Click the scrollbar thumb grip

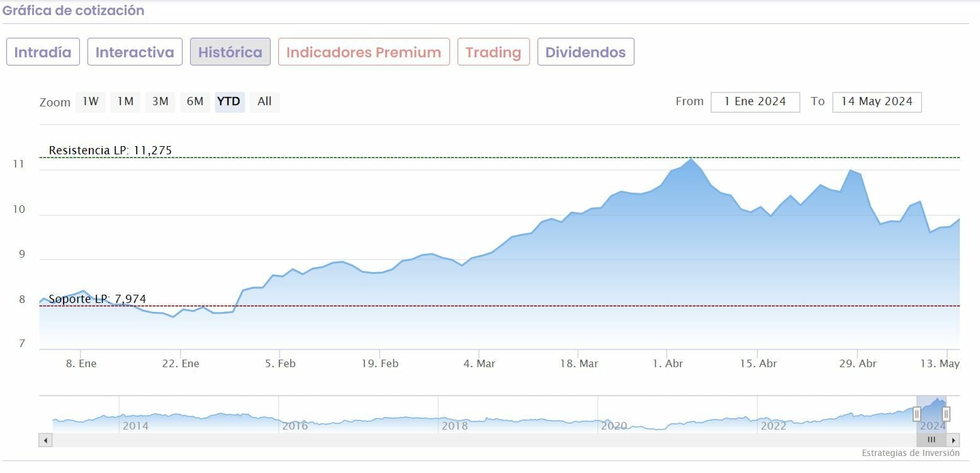(932, 440)
